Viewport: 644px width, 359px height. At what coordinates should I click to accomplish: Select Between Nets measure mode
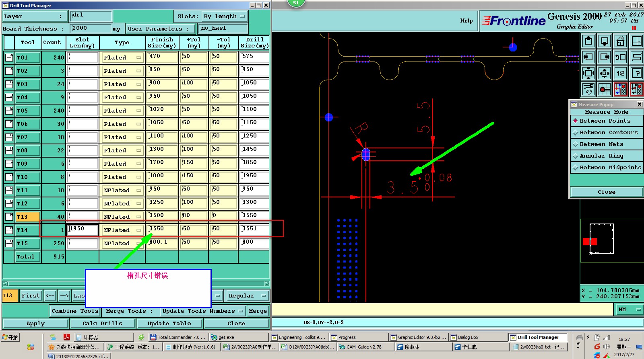(607, 144)
